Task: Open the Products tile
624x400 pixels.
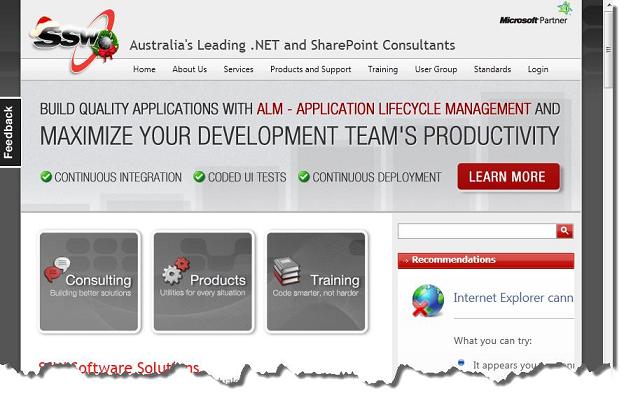Action: [x=203, y=281]
